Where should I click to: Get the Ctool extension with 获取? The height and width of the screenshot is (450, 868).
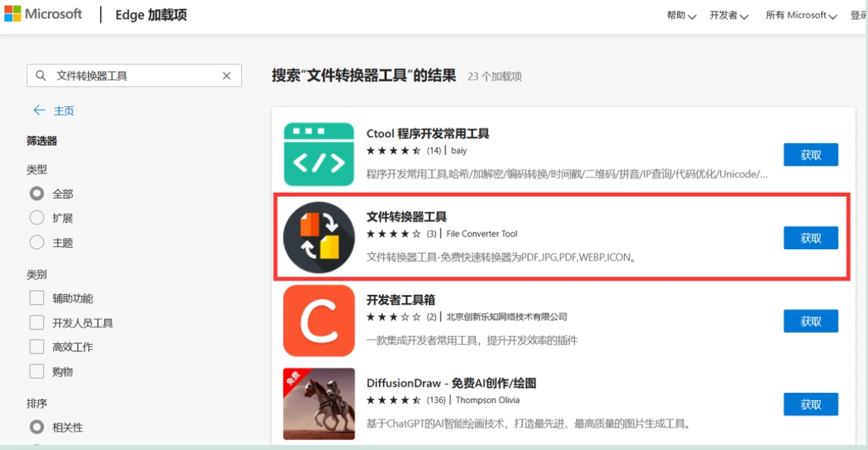[x=811, y=155]
